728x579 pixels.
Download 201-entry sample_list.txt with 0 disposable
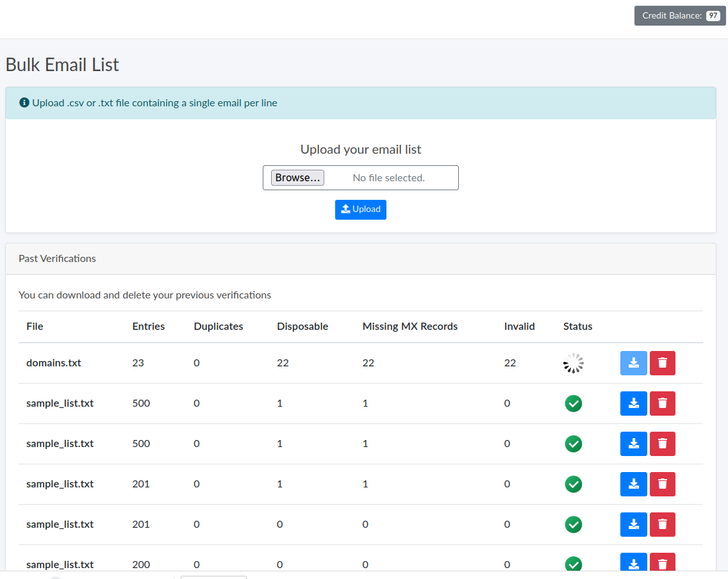[633, 525]
